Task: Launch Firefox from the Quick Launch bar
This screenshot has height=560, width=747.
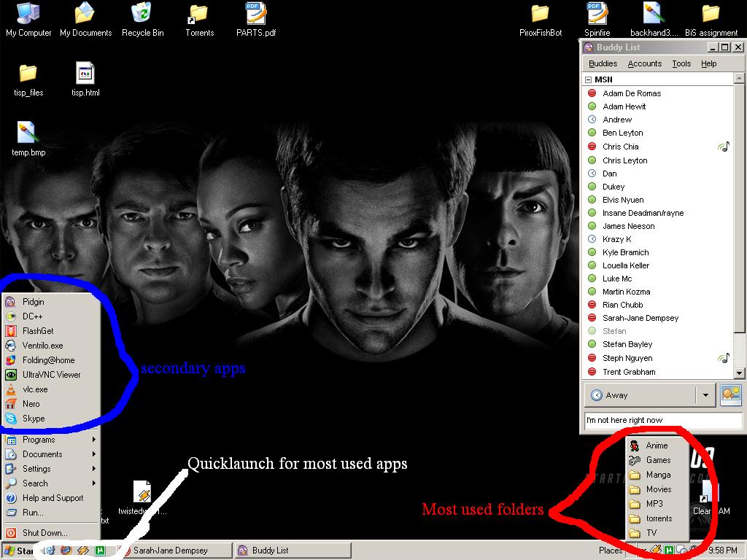Action: coord(66,551)
